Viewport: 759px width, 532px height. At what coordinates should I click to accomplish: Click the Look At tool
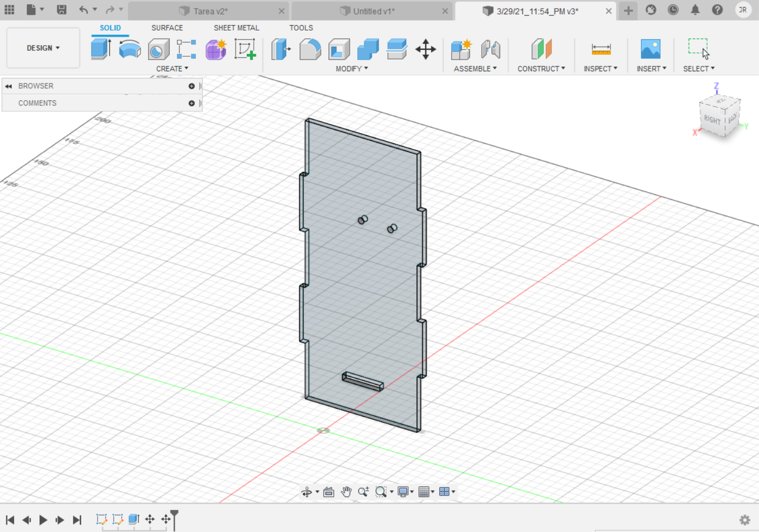click(329, 492)
